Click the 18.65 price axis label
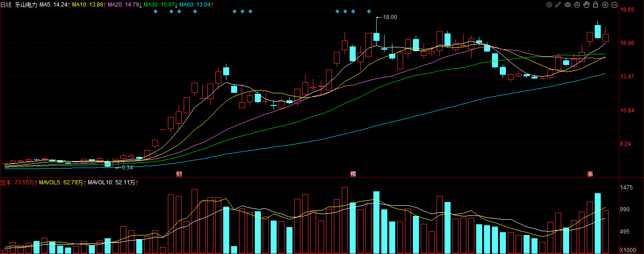 pyautogui.click(x=628, y=10)
